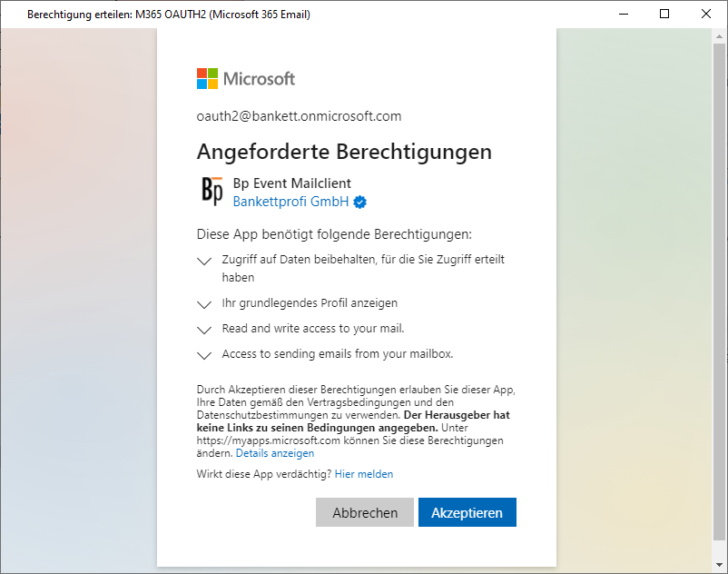Image resolution: width=728 pixels, height=574 pixels.
Task: Click the 'Hier melden' report link
Action: [363, 474]
